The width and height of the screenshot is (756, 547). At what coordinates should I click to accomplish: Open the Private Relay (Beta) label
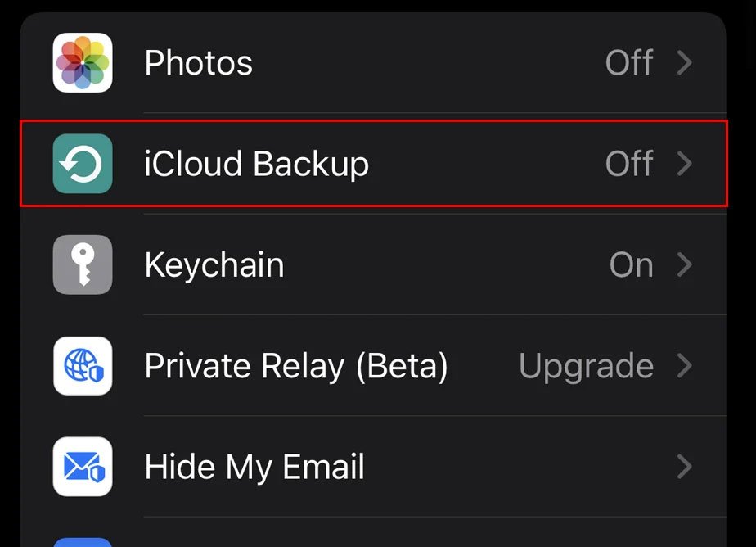pyautogui.click(x=296, y=366)
